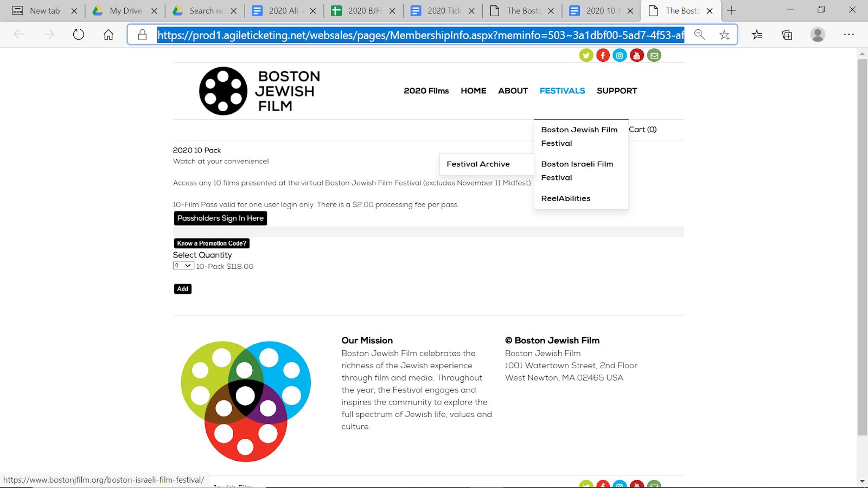Image resolution: width=868 pixels, height=488 pixels.
Task: Open the Facebook icon in the header
Action: pos(603,55)
